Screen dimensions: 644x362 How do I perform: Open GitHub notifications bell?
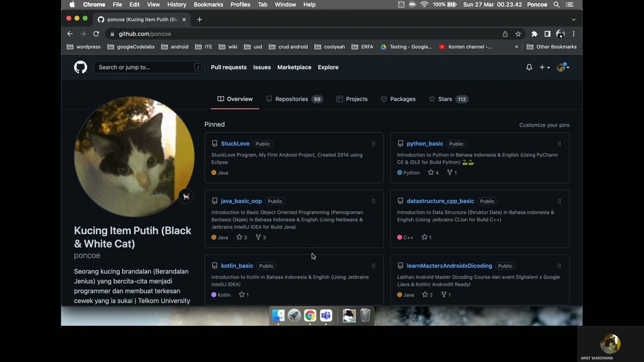[529, 67]
